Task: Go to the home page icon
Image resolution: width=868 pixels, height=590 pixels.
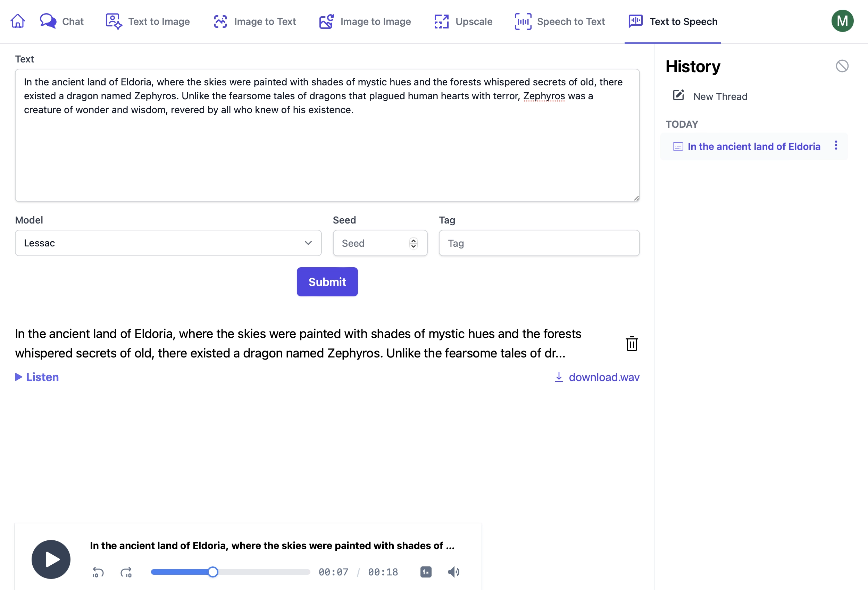Action: tap(18, 21)
